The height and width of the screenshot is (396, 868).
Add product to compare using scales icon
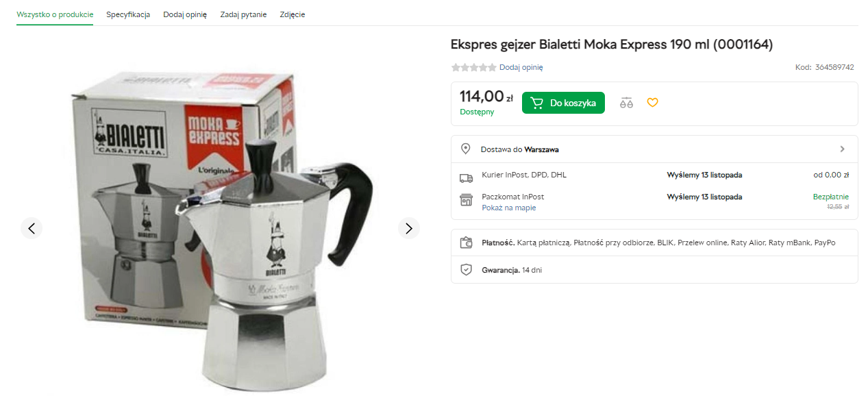point(626,103)
